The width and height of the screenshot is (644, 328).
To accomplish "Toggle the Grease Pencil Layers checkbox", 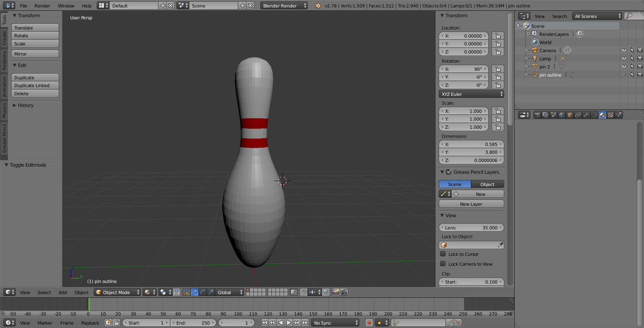I will pyautogui.click(x=449, y=172).
